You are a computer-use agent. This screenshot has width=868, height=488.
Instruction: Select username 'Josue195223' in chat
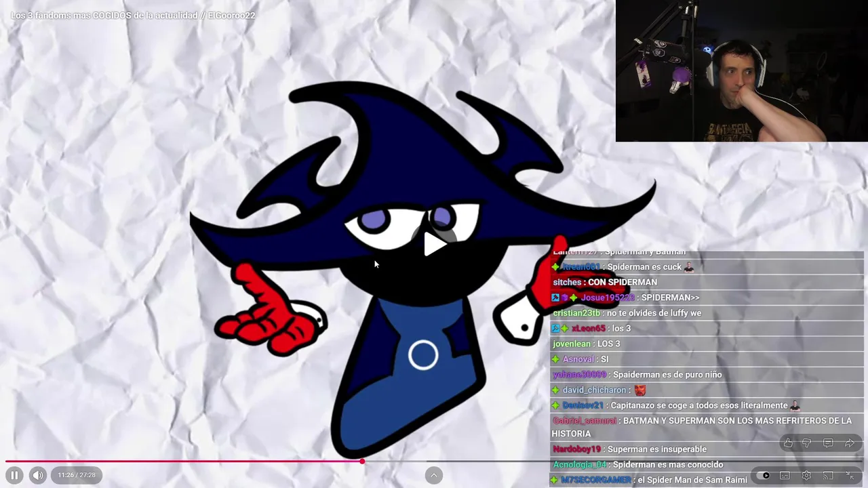coord(608,298)
